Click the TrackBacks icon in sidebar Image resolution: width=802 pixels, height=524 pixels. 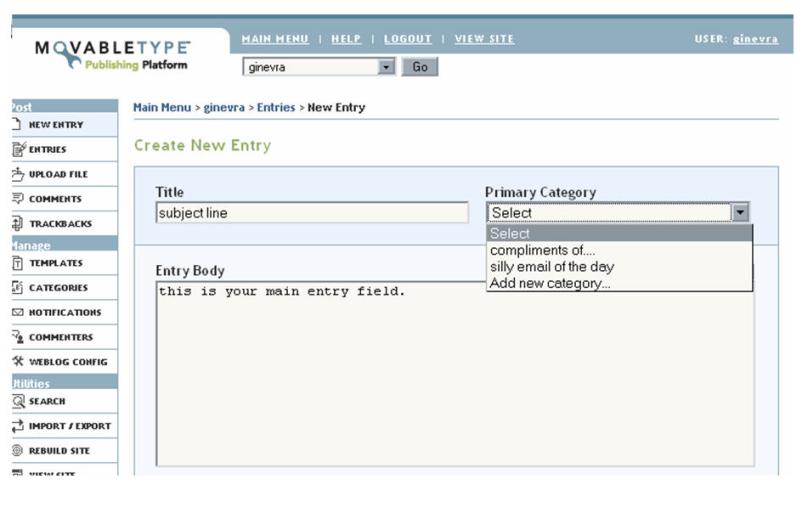point(18,223)
